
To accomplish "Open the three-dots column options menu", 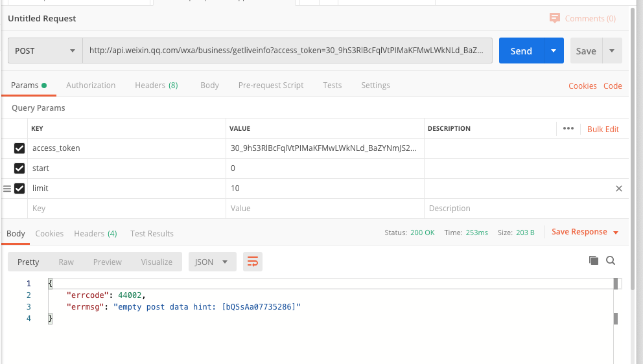I will click(568, 128).
